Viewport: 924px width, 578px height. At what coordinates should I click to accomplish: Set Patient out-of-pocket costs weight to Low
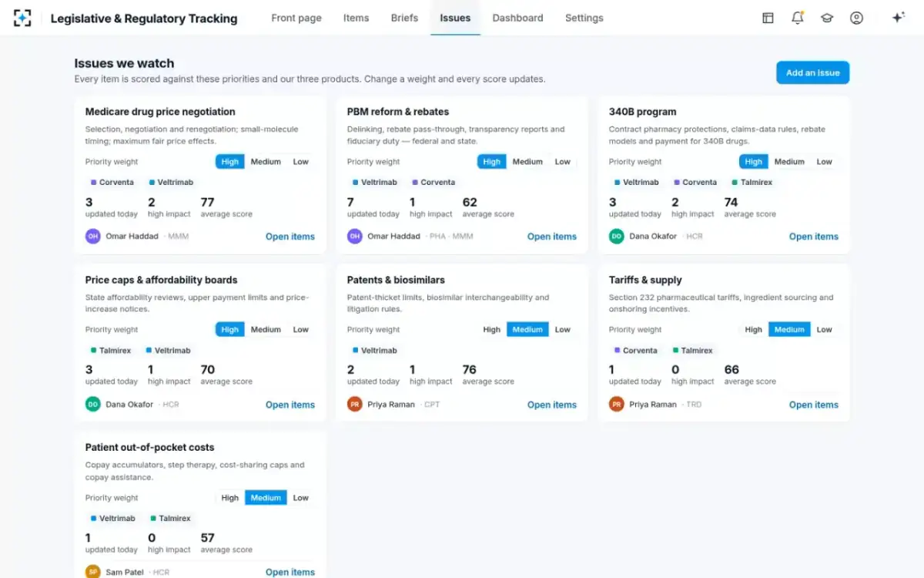[x=301, y=498]
